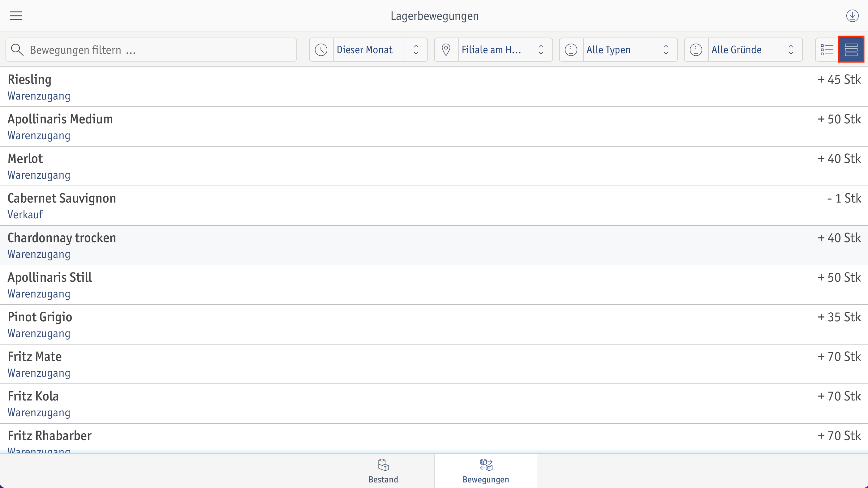Click the clock icon for time period
Image resolution: width=868 pixels, height=488 pixels.
point(321,50)
